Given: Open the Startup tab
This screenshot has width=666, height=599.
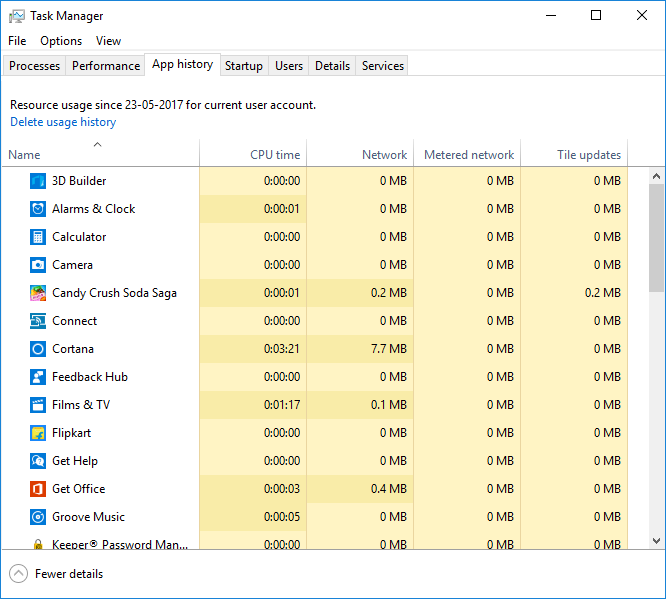Looking at the screenshot, I should pos(244,66).
